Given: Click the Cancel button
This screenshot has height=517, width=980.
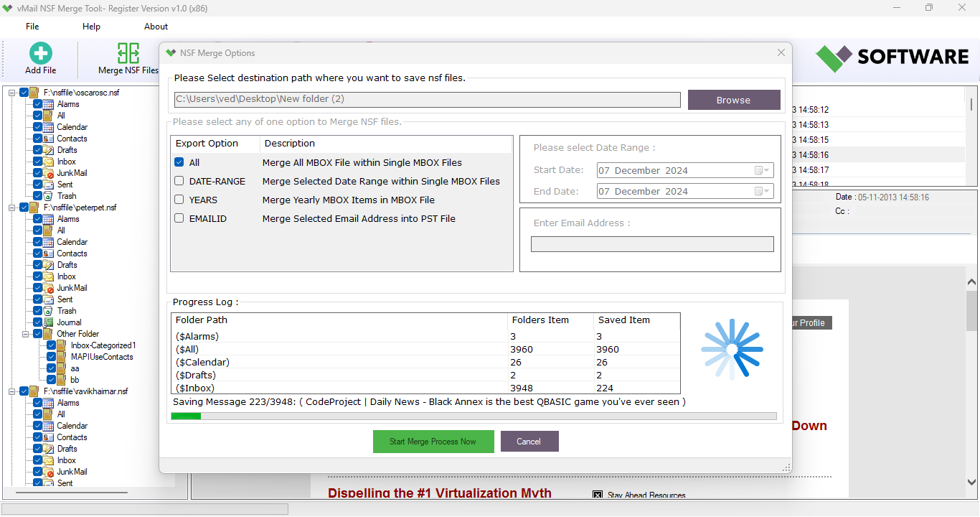Looking at the screenshot, I should pos(529,442).
